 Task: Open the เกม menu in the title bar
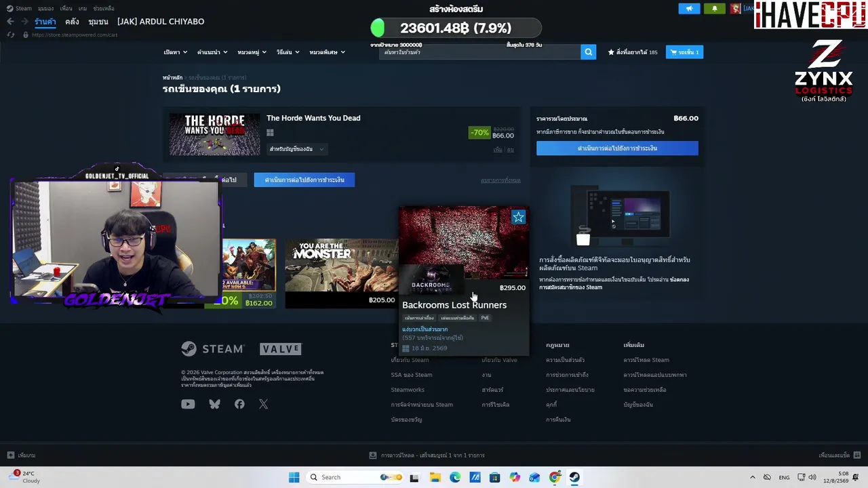[83, 9]
